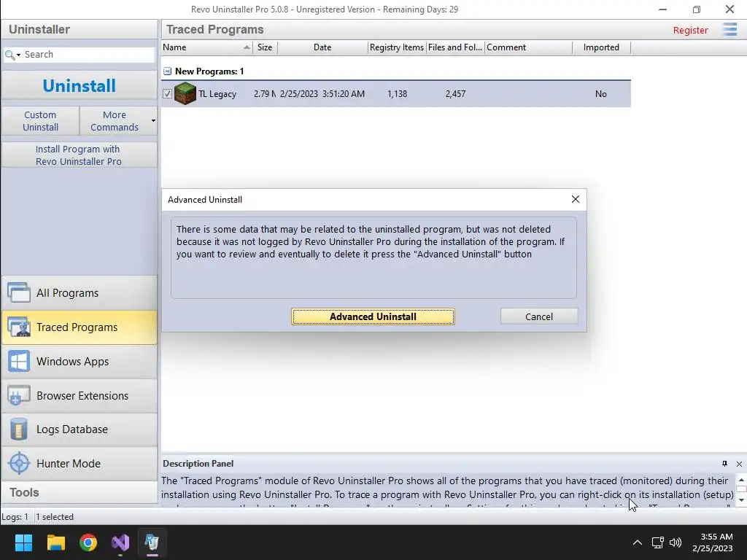Switch to All Programs
Image resolution: width=747 pixels, height=560 pixels.
pyautogui.click(x=79, y=293)
